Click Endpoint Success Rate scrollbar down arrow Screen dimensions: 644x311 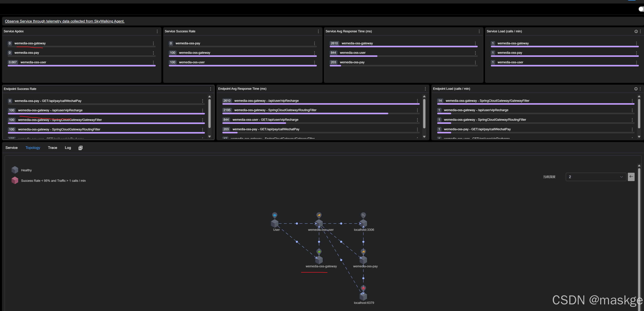pyautogui.click(x=209, y=137)
